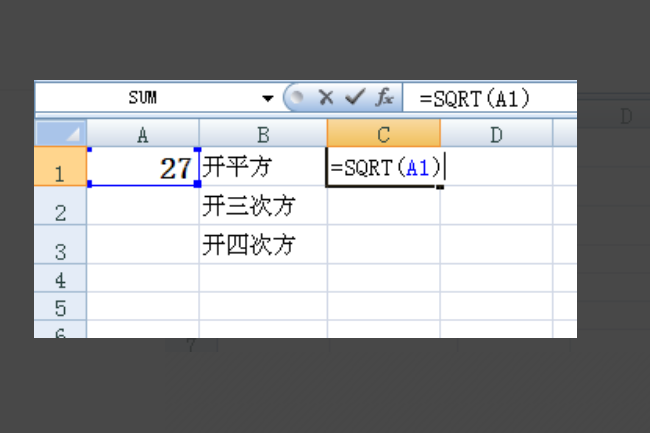The width and height of the screenshot is (650, 433).
Task: Cancel formula entry with X icon
Action: coord(326,98)
